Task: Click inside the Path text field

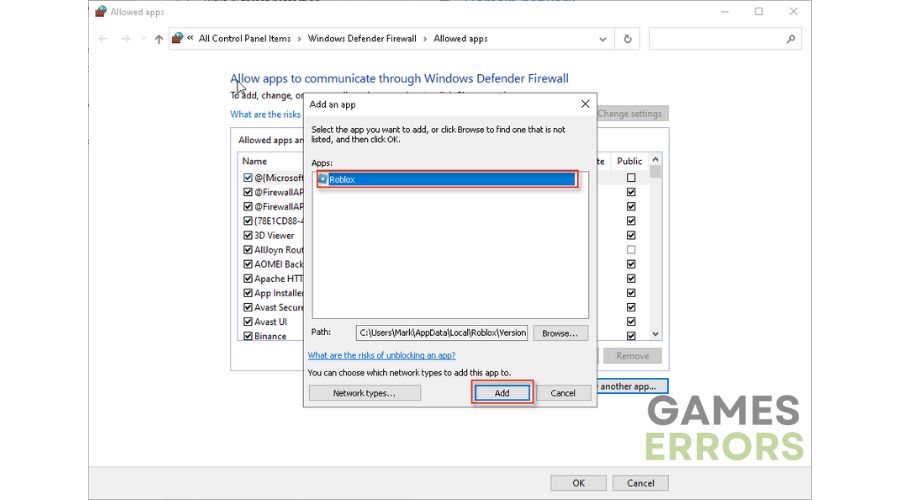Action: point(441,333)
